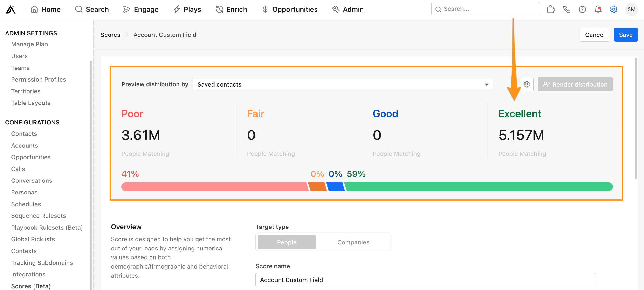Cancel the score edits
The image size is (644, 290).
(595, 35)
